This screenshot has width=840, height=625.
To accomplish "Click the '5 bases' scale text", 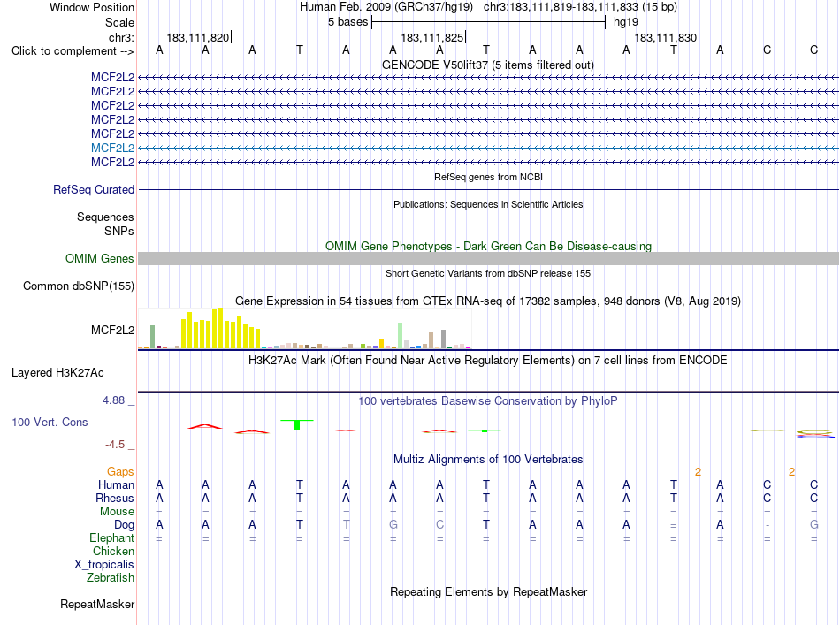I will tap(347, 22).
